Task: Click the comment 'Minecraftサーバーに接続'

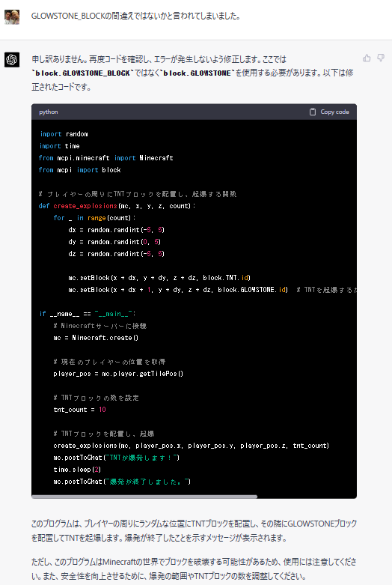Action: click(99, 326)
